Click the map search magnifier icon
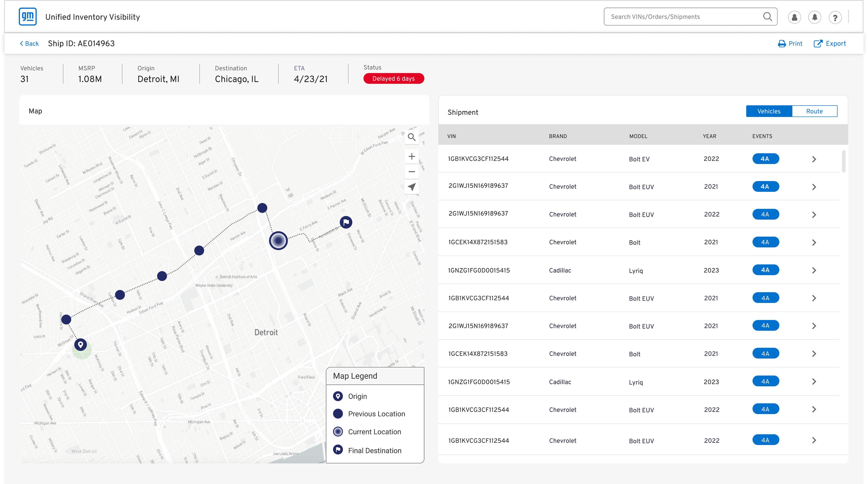The width and height of the screenshot is (868, 484). click(x=411, y=137)
